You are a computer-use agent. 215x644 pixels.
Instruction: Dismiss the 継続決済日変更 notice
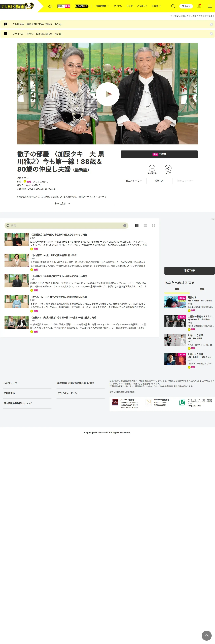[x=211, y=24]
